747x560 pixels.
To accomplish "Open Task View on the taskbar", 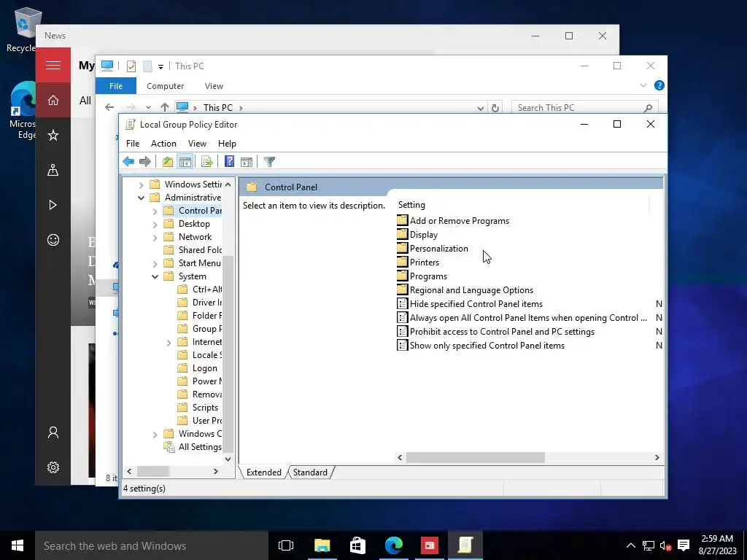I will pyautogui.click(x=285, y=545).
